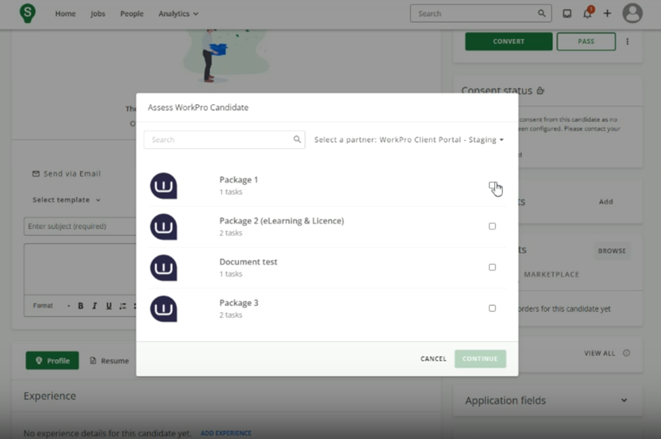Click WorkPro logo beside Package 2
This screenshot has width=661, height=439.
pyautogui.click(x=164, y=226)
